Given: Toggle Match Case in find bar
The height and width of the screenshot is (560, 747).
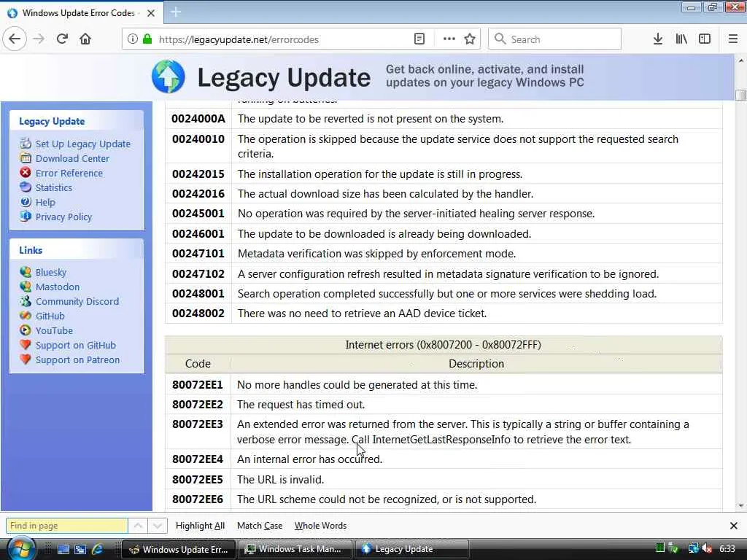Looking at the screenshot, I should (260, 526).
